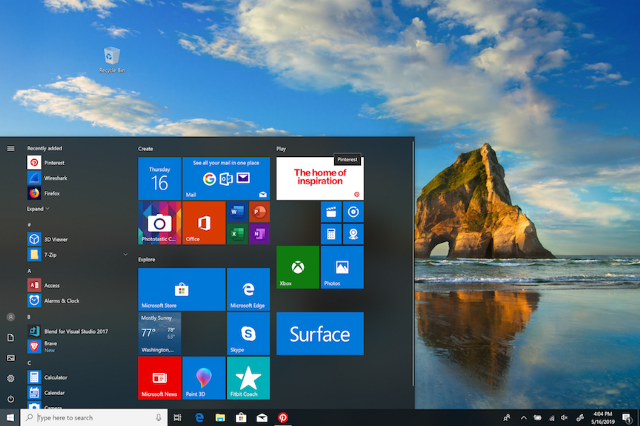Viewport: 640px width, 426px height.
Task: Open the Calculator small tile
Action: (331, 234)
